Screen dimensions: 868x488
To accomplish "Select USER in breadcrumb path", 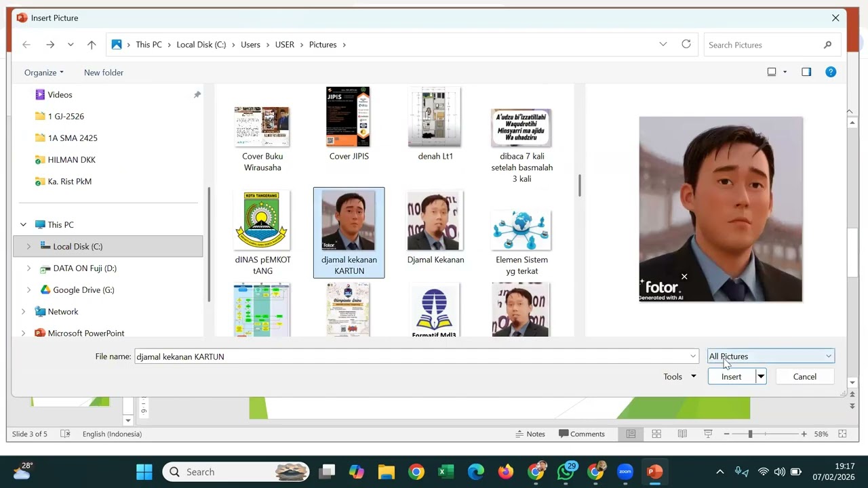I will [285, 45].
